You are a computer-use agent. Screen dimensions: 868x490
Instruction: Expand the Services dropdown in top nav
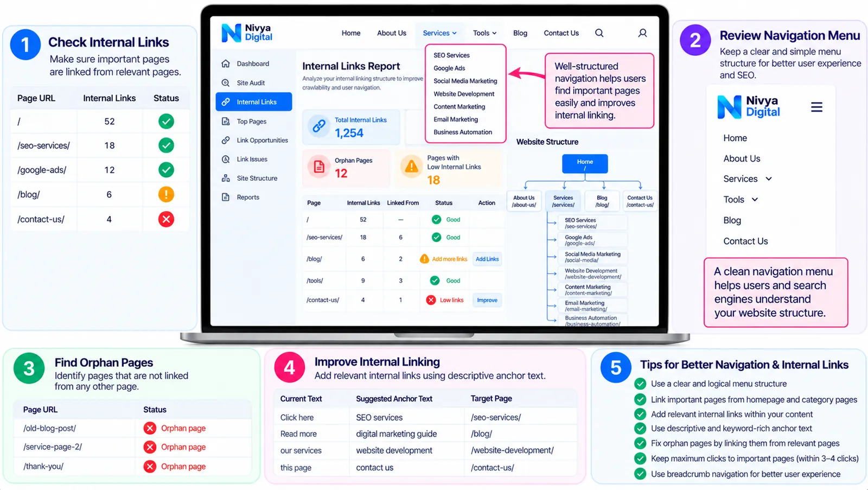click(x=440, y=33)
